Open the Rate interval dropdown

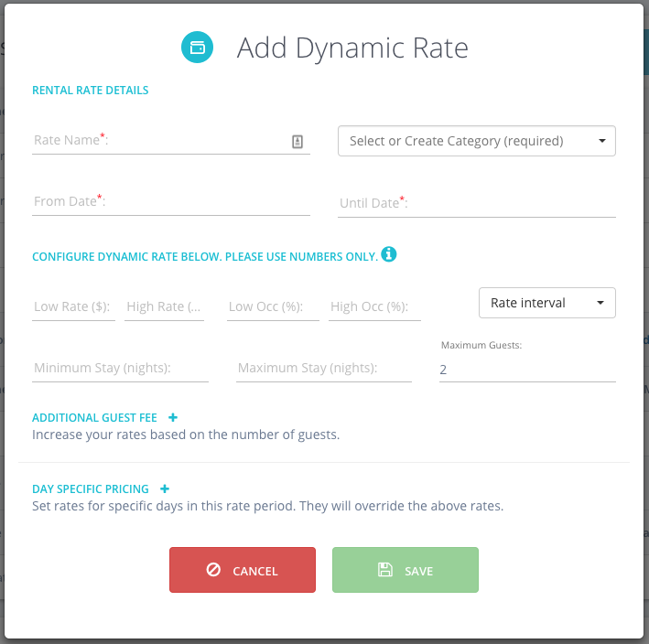546,303
